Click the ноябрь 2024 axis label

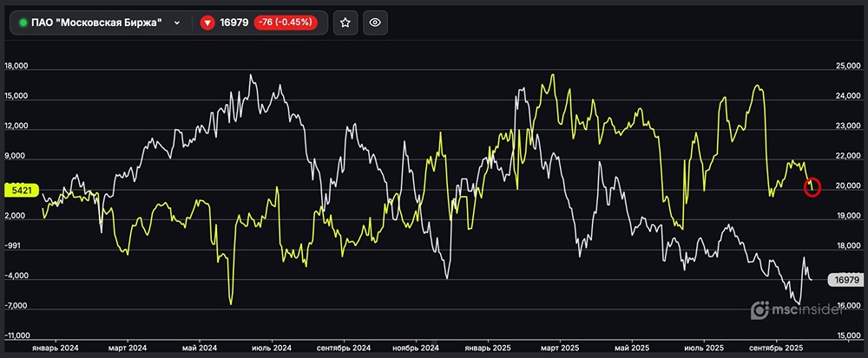(416, 348)
